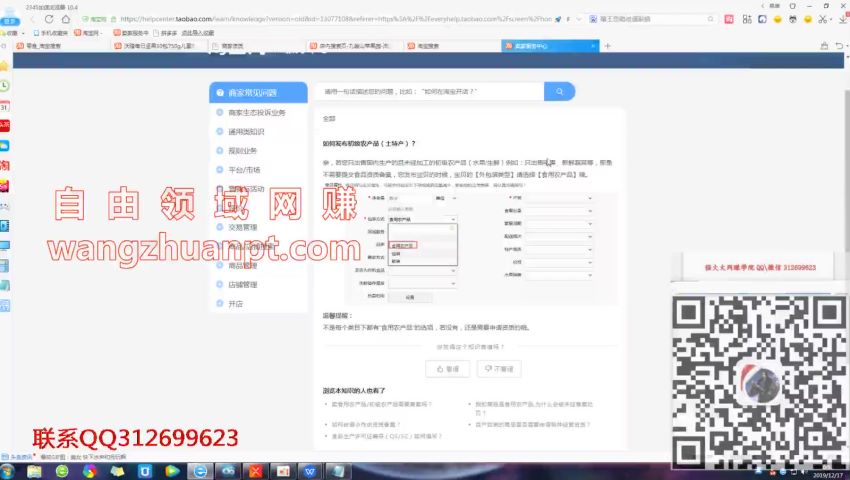This screenshot has width=850, height=480.
Task: Select 商品管理 in sidebar
Action: click(242, 265)
